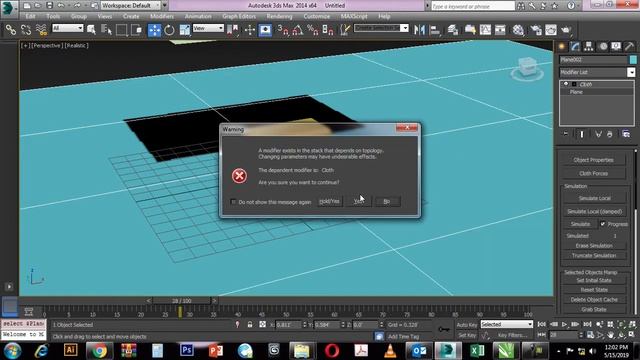The width and height of the screenshot is (640, 360).
Task: Toggle Window/Crossing selection mode
Action: click(137, 30)
